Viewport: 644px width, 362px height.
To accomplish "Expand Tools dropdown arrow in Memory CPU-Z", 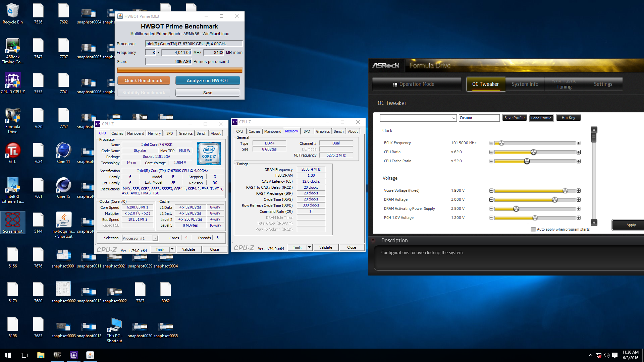I will point(309,247).
